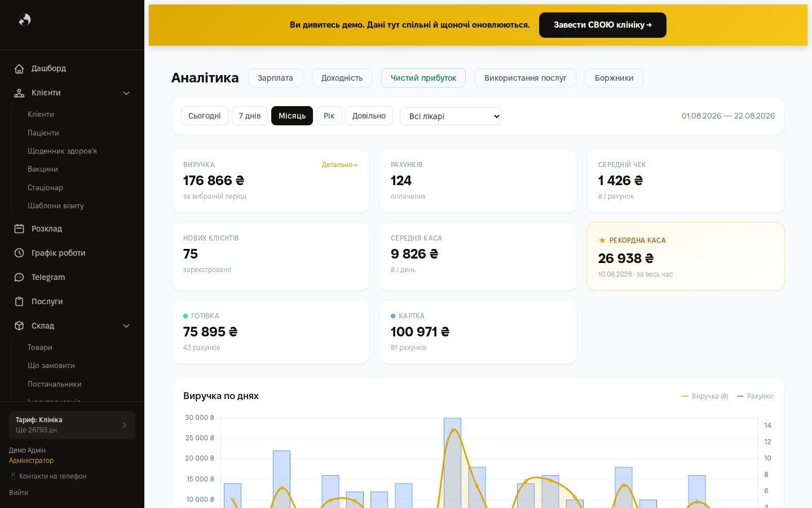Click the green dot beside Готівка
This screenshot has width=812, height=508.
(x=186, y=316)
